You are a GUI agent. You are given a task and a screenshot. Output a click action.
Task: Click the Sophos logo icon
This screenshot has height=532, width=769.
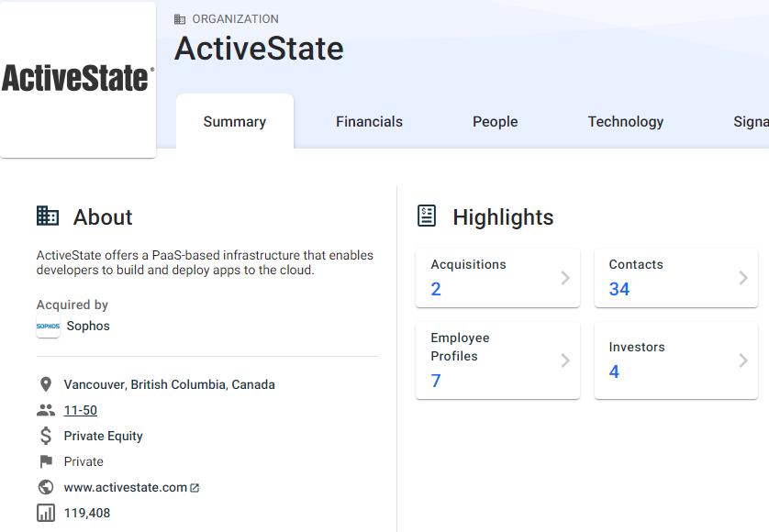tap(48, 327)
